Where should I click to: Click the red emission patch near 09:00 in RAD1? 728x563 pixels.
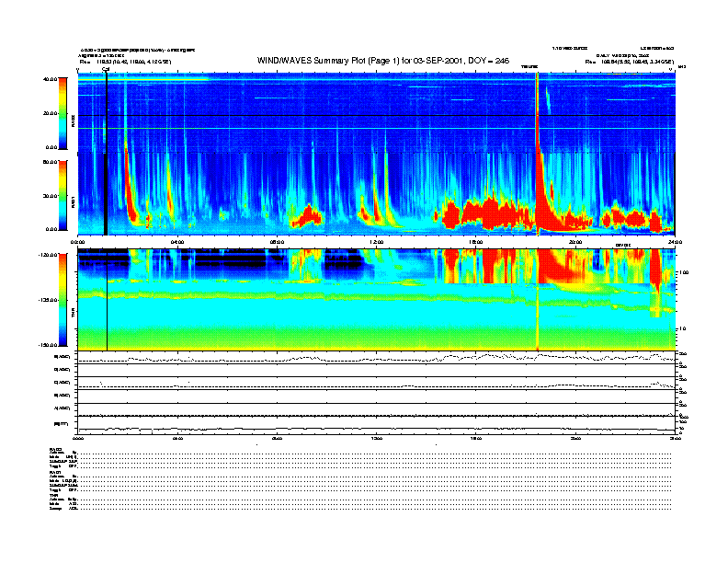(307, 216)
